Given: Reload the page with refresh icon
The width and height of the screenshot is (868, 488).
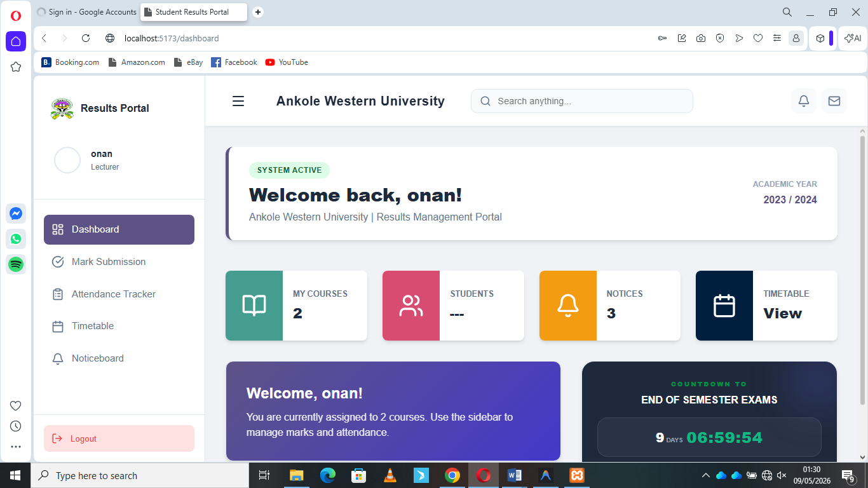Looking at the screenshot, I should 86,38.
